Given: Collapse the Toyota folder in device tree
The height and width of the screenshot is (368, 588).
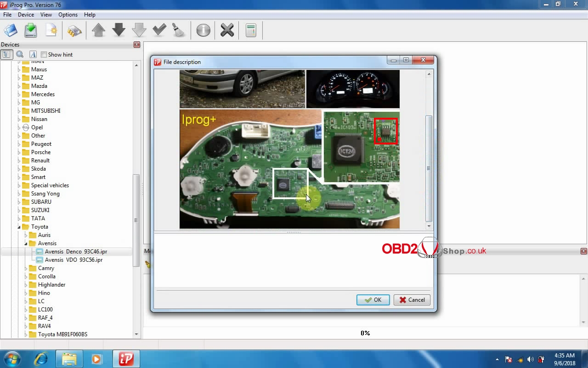Looking at the screenshot, I should tap(19, 227).
